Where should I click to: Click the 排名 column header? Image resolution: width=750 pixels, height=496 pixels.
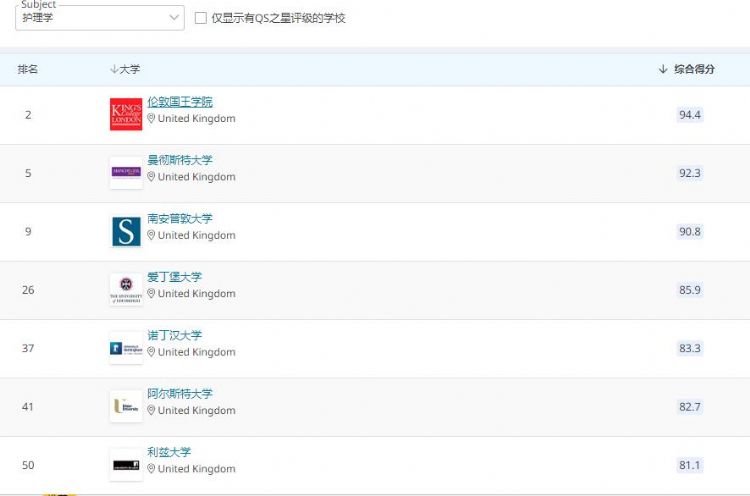(x=28, y=69)
